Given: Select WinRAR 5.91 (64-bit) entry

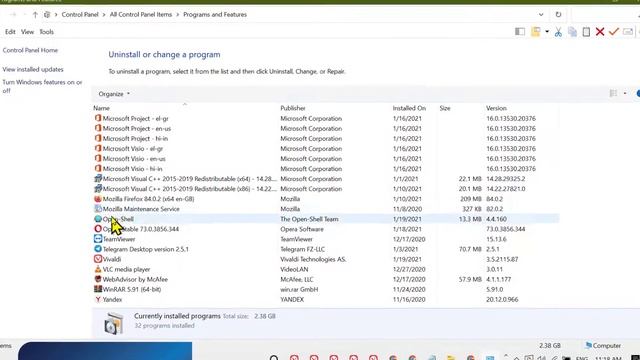Looking at the screenshot, I should tap(131, 289).
